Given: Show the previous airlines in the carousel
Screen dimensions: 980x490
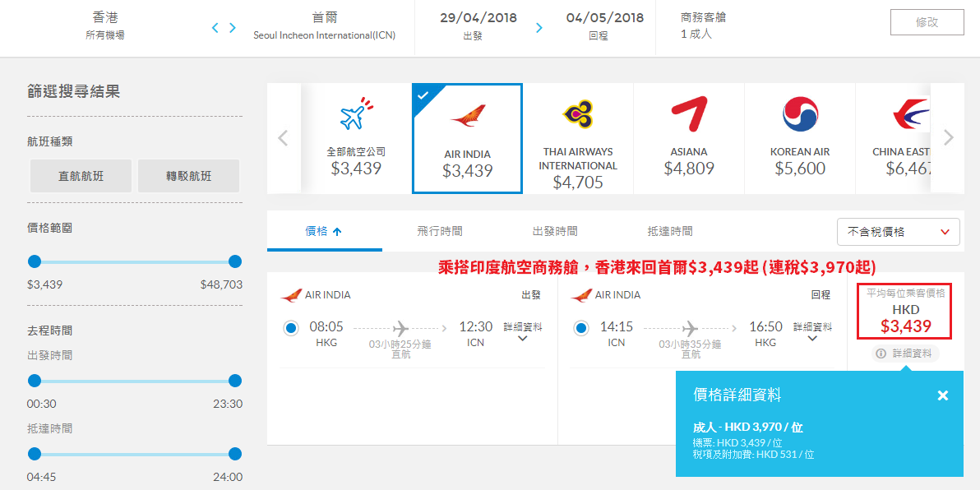Looking at the screenshot, I should 283,137.
